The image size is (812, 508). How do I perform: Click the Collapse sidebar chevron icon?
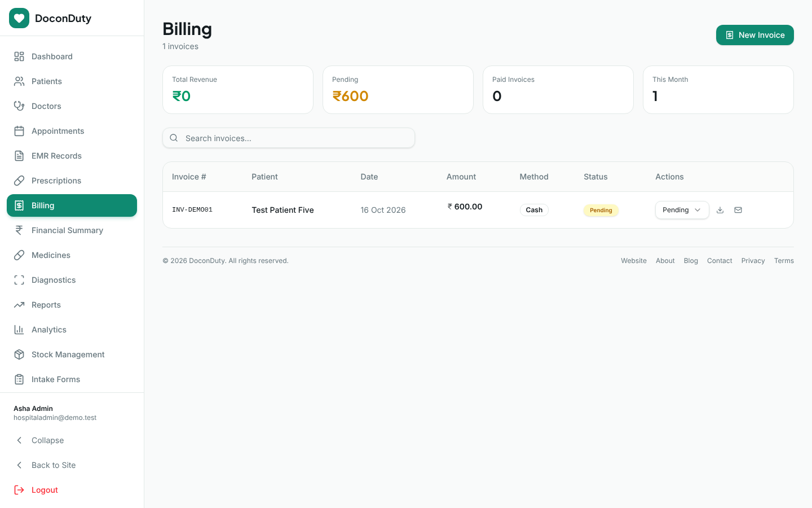pos(19,440)
